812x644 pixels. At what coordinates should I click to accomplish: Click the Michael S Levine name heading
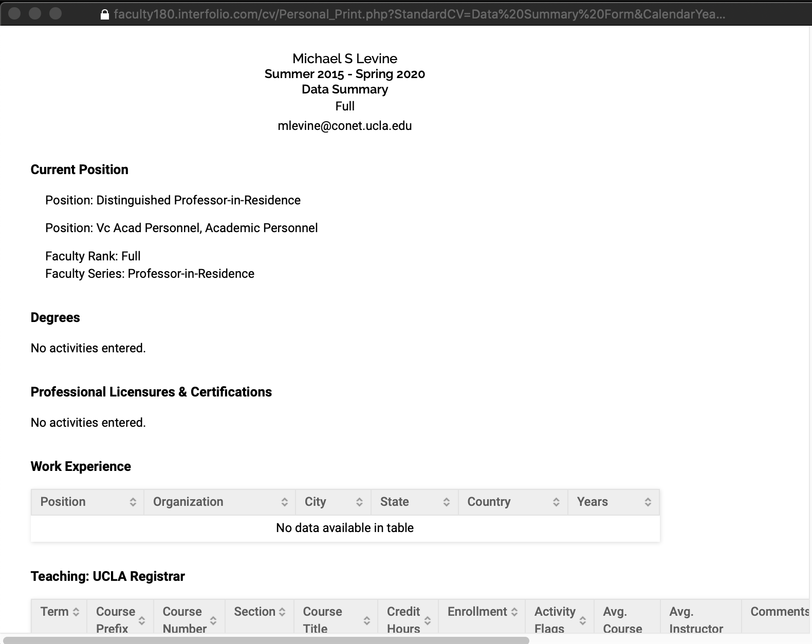(345, 59)
